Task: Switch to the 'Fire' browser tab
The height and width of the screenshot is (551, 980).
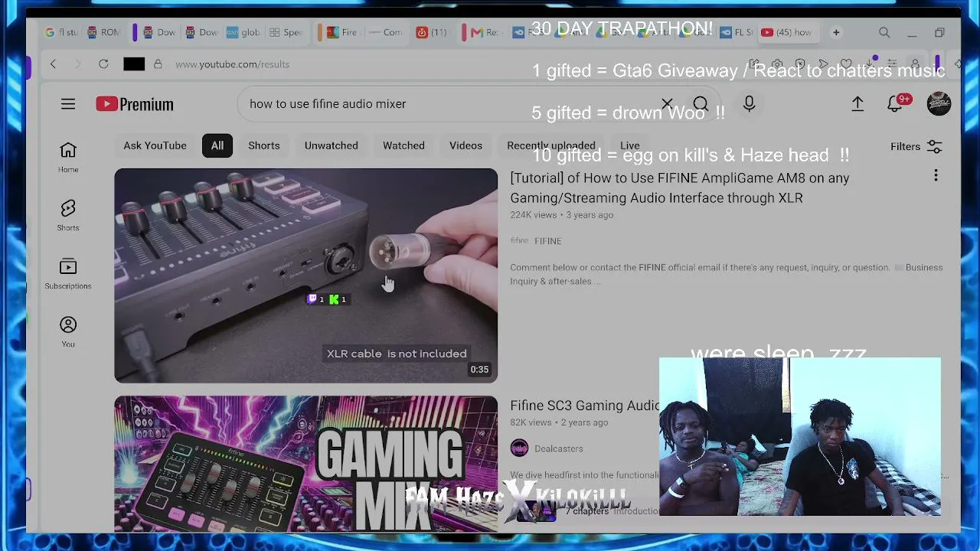Action: [x=341, y=32]
